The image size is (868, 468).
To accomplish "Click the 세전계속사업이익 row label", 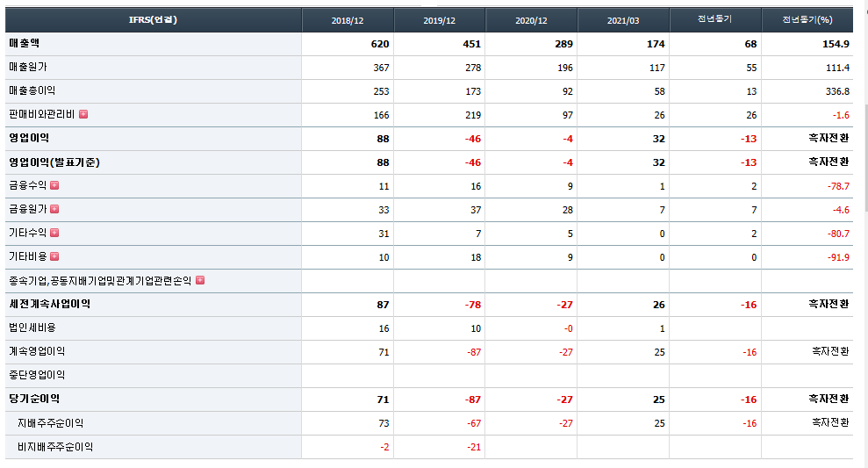I will (50, 304).
